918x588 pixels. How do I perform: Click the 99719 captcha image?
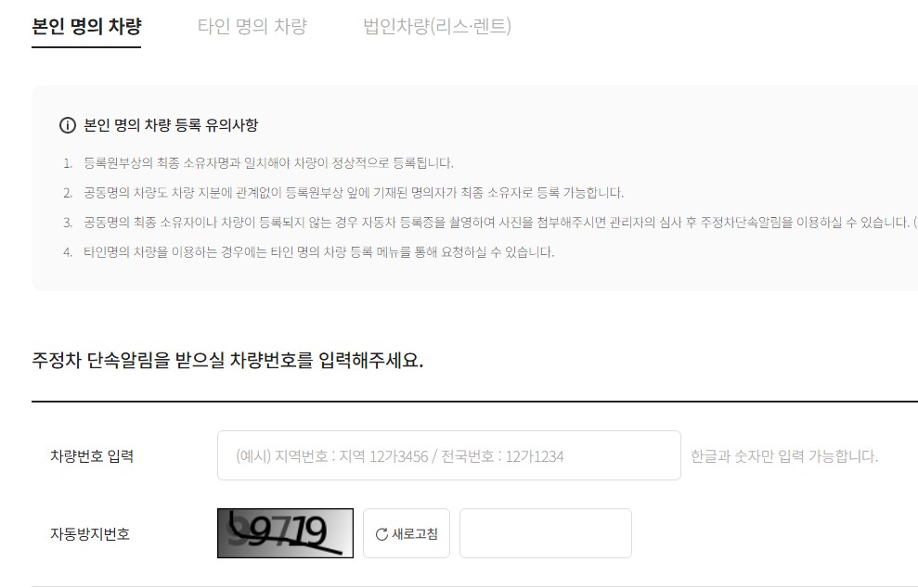click(285, 533)
